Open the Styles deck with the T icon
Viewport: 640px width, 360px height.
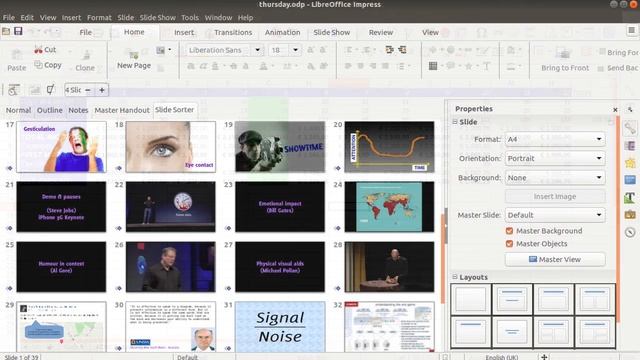(x=630, y=198)
